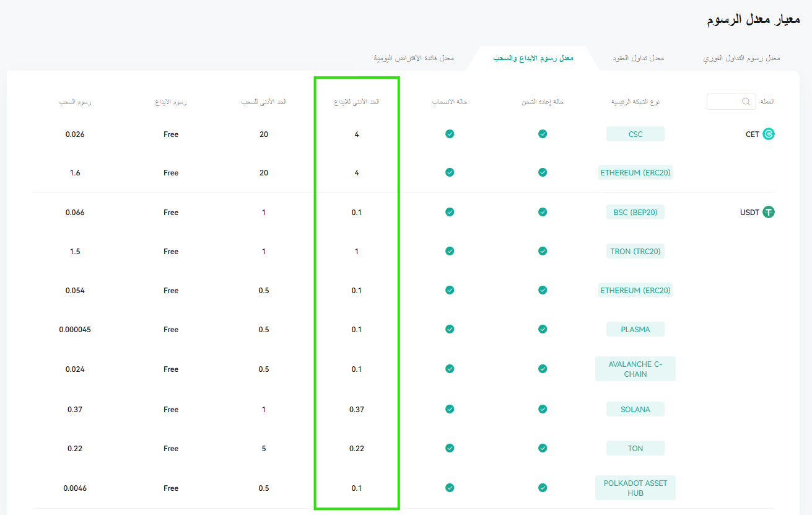Click the SOLANA network tag
Viewport: 812px width, 515px height.
click(x=635, y=409)
